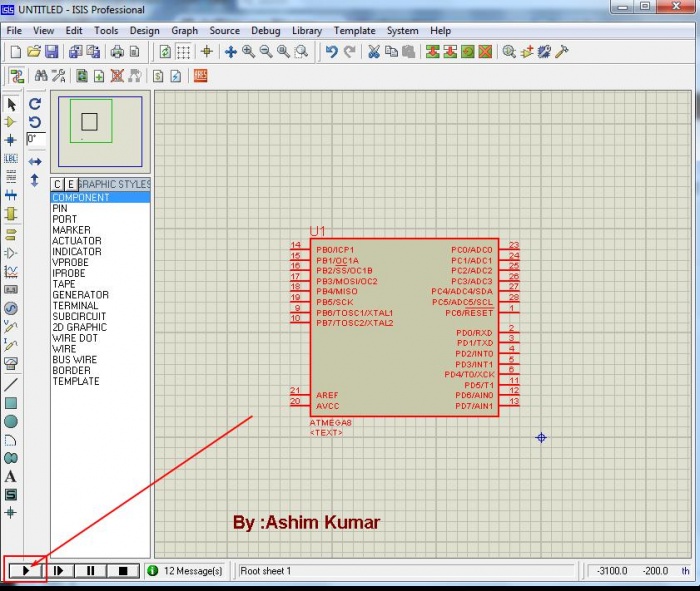Select the 2D text tool (A)
700x591 pixels.
pos(11,476)
